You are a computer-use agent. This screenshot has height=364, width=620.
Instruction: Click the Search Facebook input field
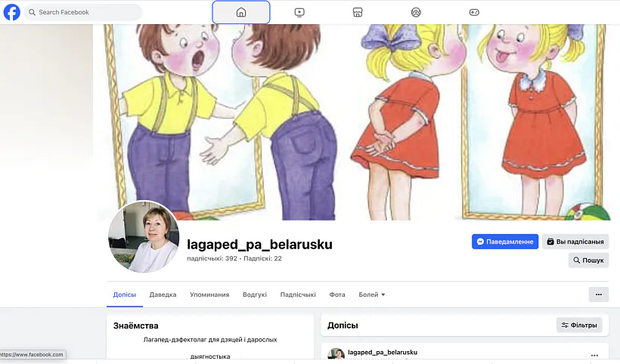click(x=83, y=12)
